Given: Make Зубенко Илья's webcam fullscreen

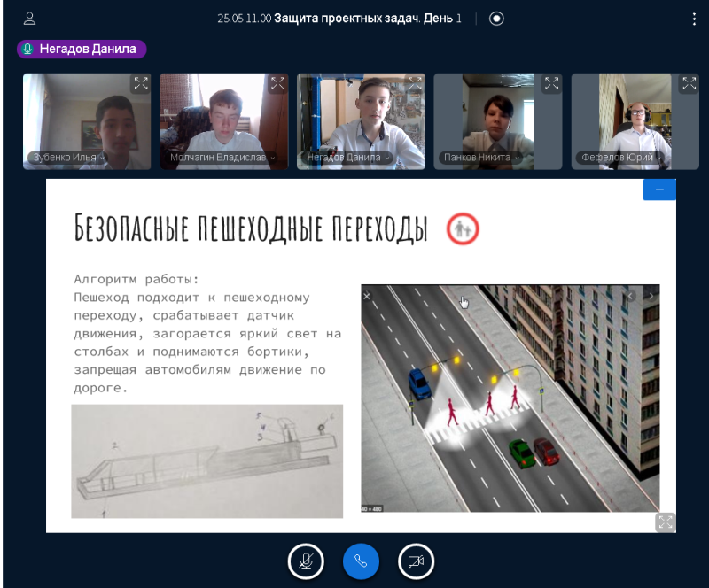Looking at the screenshot, I should pyautogui.click(x=140, y=84).
